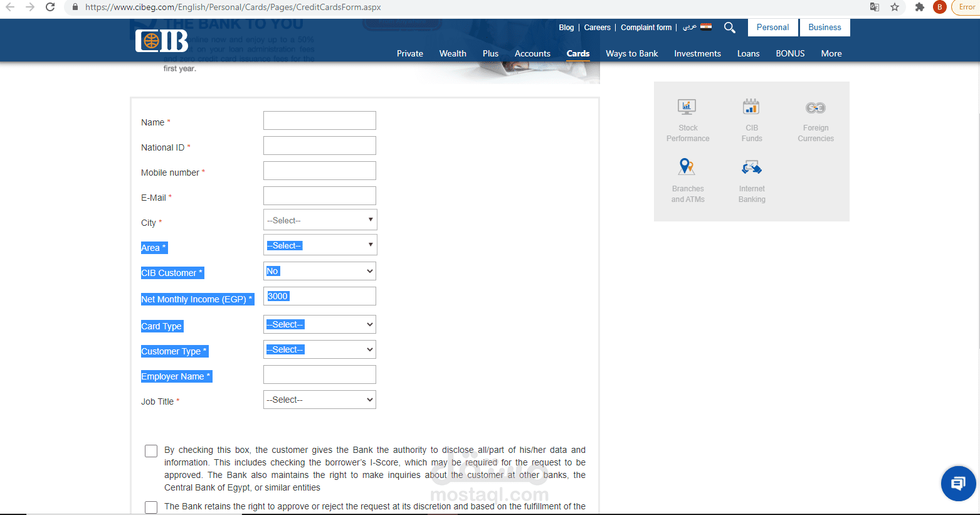Switch to the Personal tab
The width and height of the screenshot is (980, 515).
point(772,28)
